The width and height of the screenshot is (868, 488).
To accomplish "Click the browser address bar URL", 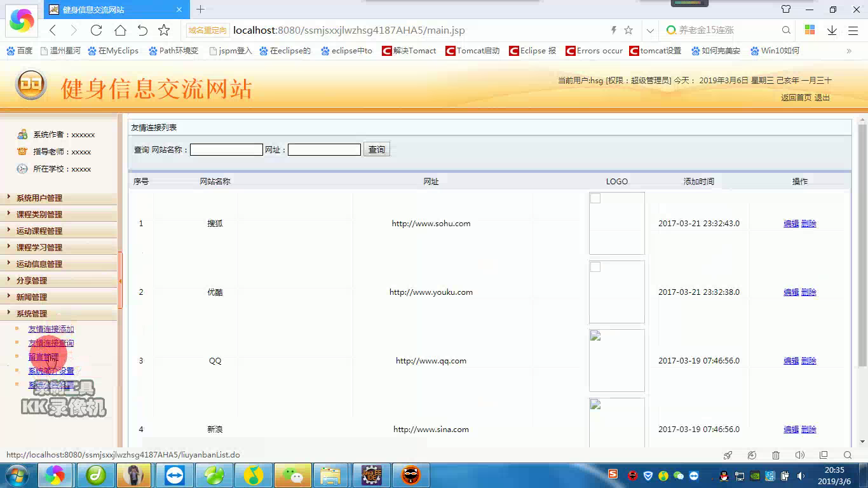I will [349, 30].
